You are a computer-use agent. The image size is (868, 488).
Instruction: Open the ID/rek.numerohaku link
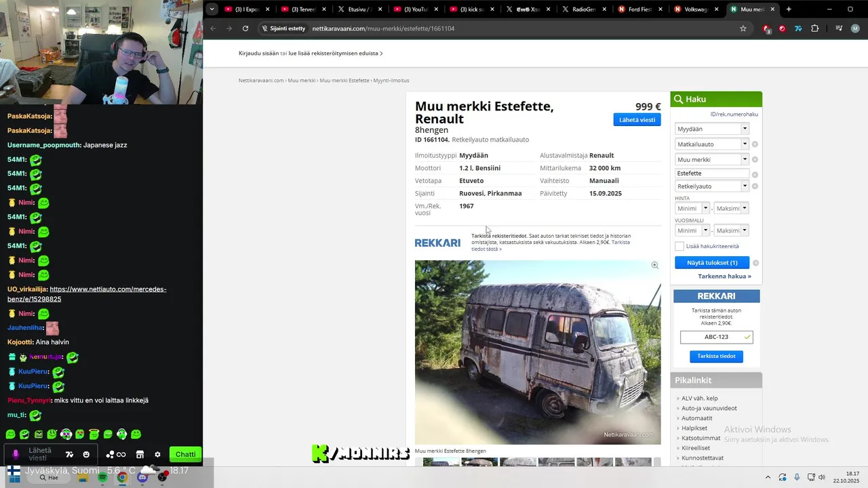734,115
